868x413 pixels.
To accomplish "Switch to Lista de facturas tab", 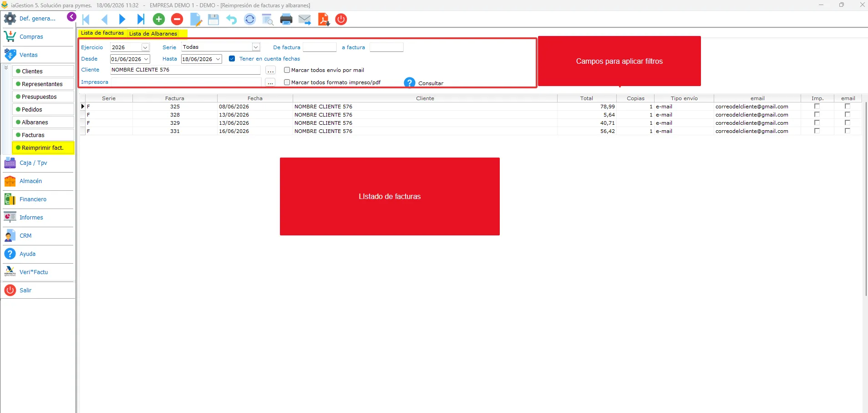I will 102,33.
